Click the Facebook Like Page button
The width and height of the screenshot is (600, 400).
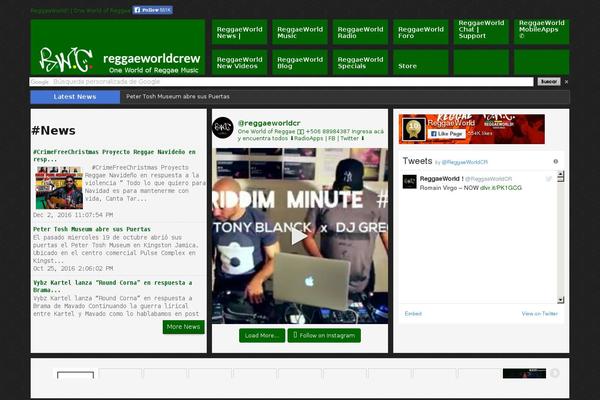(447, 133)
